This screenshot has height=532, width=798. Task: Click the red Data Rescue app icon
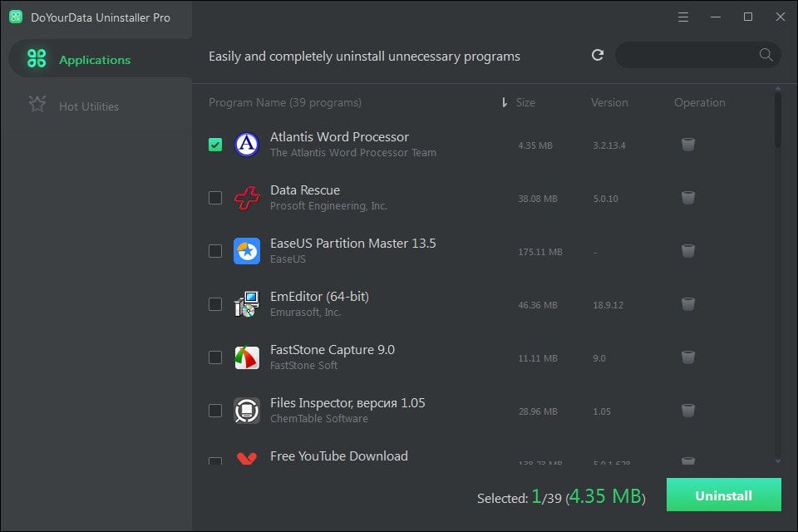(244, 198)
